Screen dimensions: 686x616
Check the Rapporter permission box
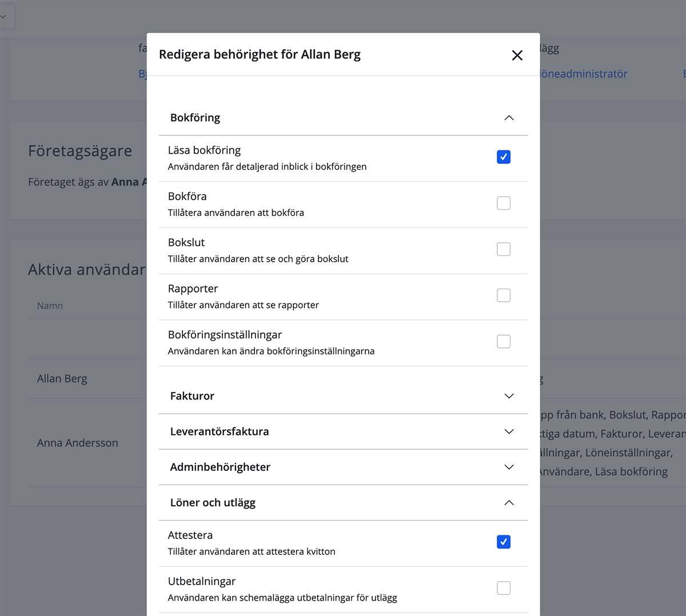pos(504,295)
